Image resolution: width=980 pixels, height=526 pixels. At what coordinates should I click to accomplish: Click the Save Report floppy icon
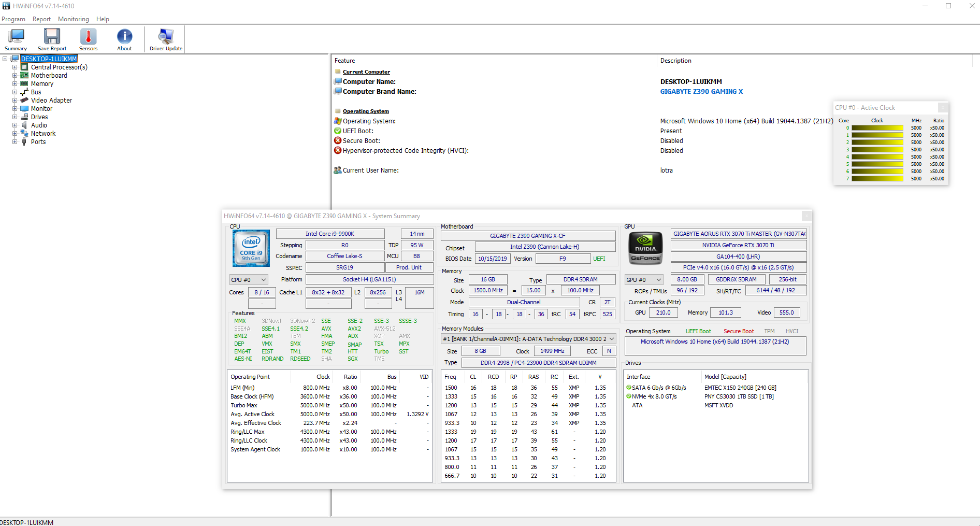point(52,36)
